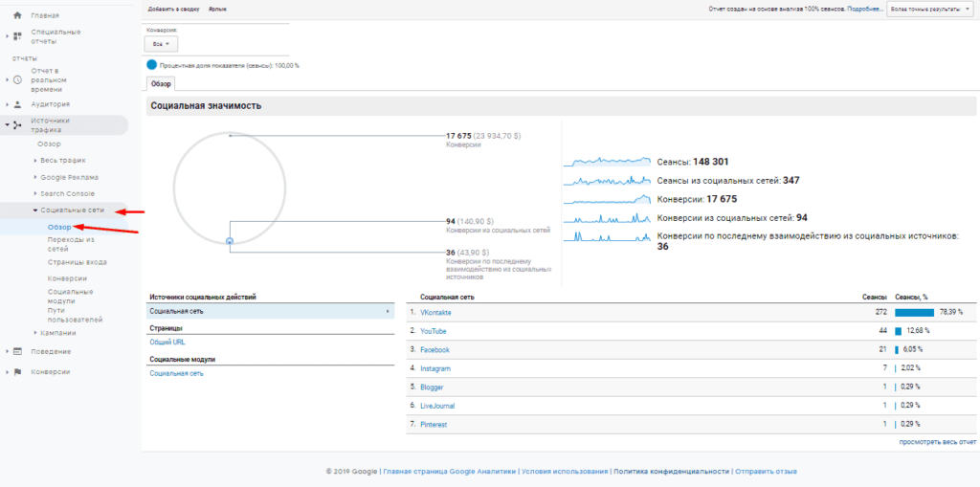Collapse the Социальные сети tree section

[35, 210]
